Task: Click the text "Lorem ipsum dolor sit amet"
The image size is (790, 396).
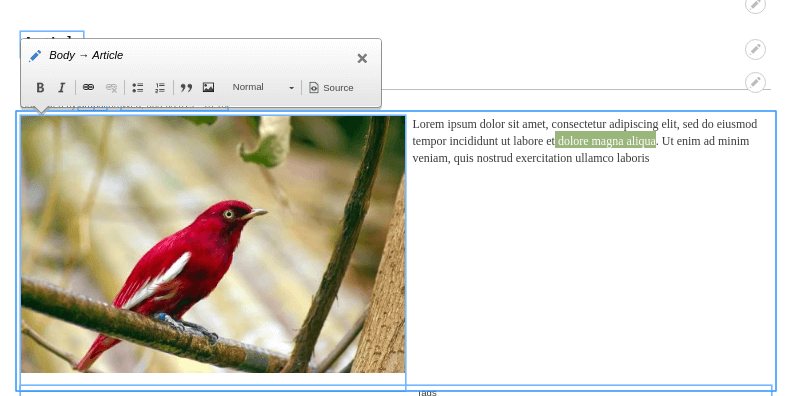Action: tap(479, 124)
